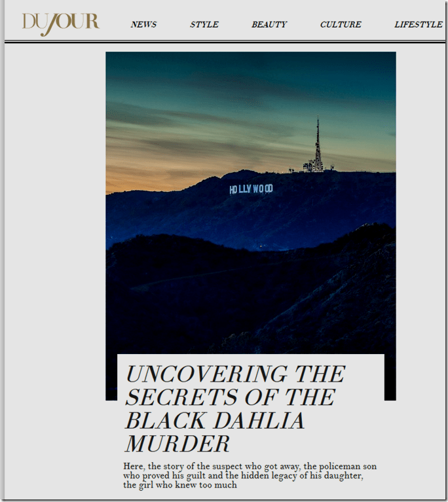Click the word MURDER in the headline
This screenshot has height=502, width=448.
(x=177, y=444)
